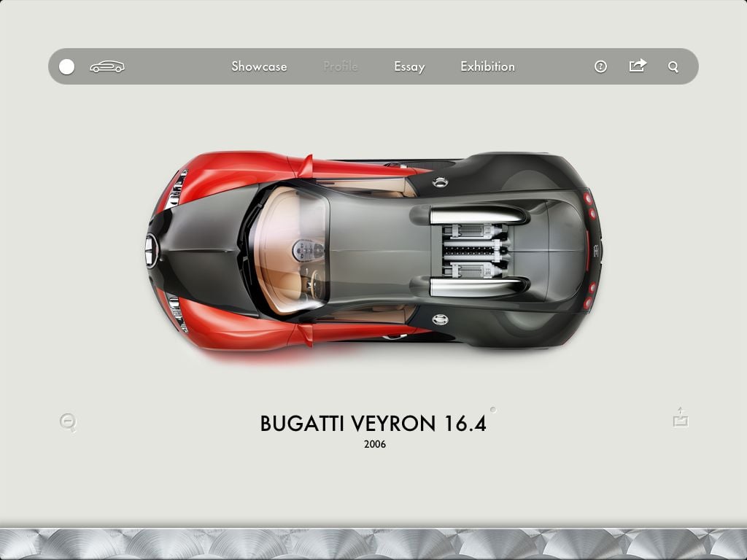Viewport: 747px width, 560px height.
Task: Open search with the magnifier icon
Action: 673,66
